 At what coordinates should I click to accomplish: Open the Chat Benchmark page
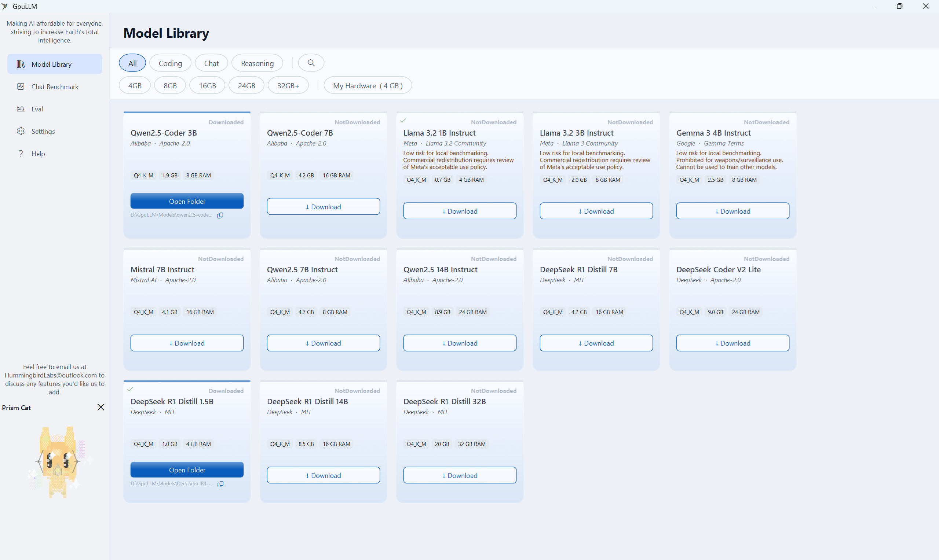pos(55,86)
